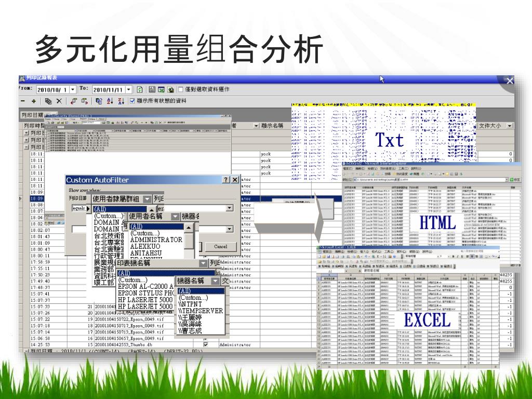Choose EPSON AL-C2000 in printer name list
532x399 pixels.
pyautogui.click(x=145, y=286)
